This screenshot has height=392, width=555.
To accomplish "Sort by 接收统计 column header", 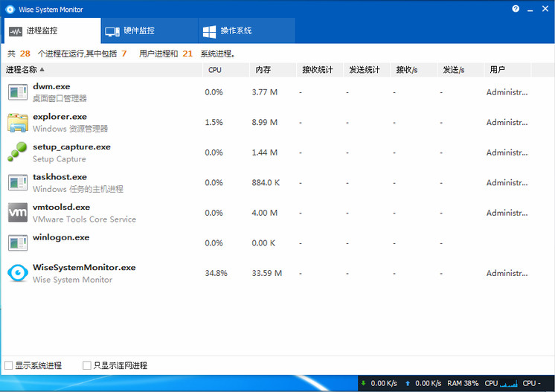I will pos(320,70).
